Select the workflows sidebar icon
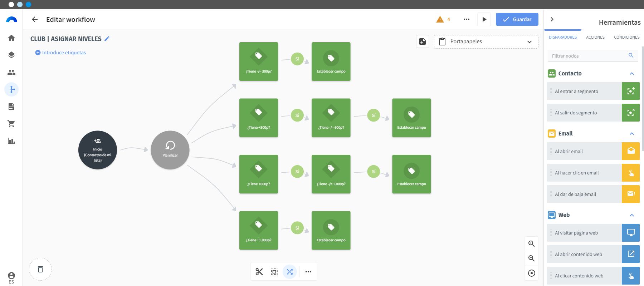The width and height of the screenshot is (644, 286). click(11, 89)
